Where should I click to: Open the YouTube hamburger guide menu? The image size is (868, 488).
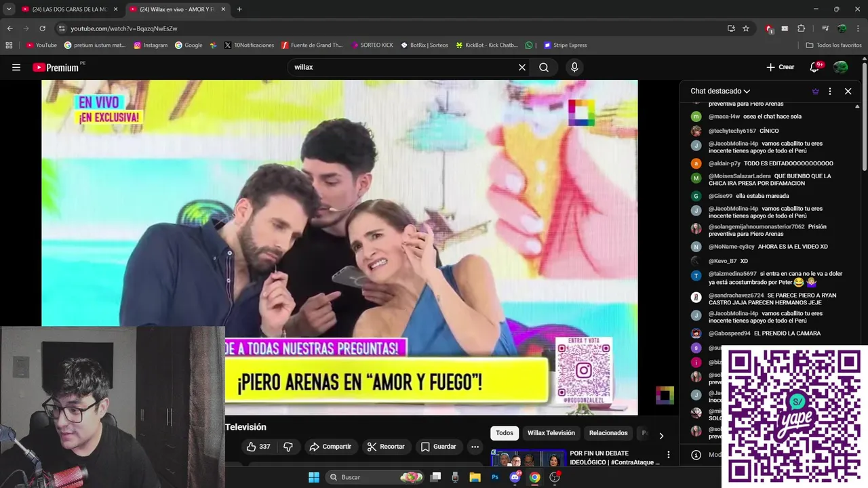(16, 67)
